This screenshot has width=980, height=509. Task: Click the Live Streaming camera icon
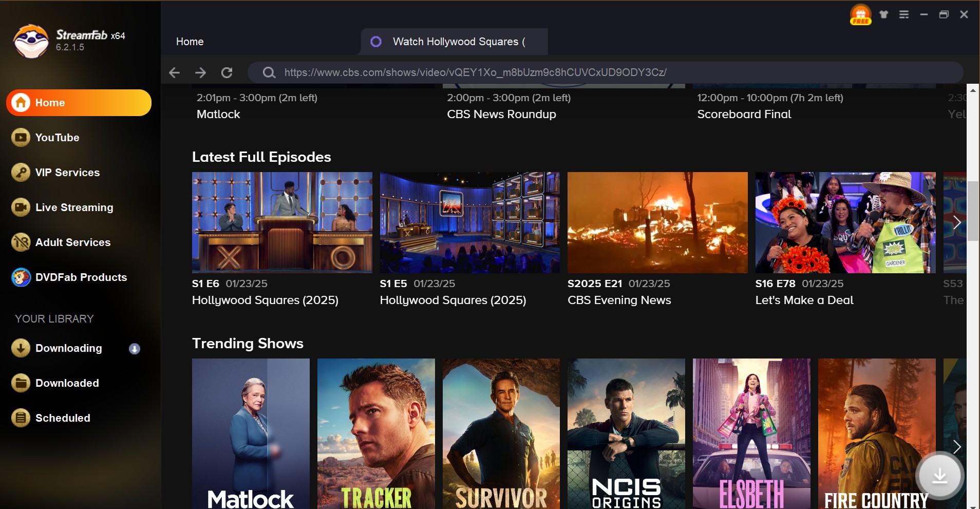(x=21, y=208)
